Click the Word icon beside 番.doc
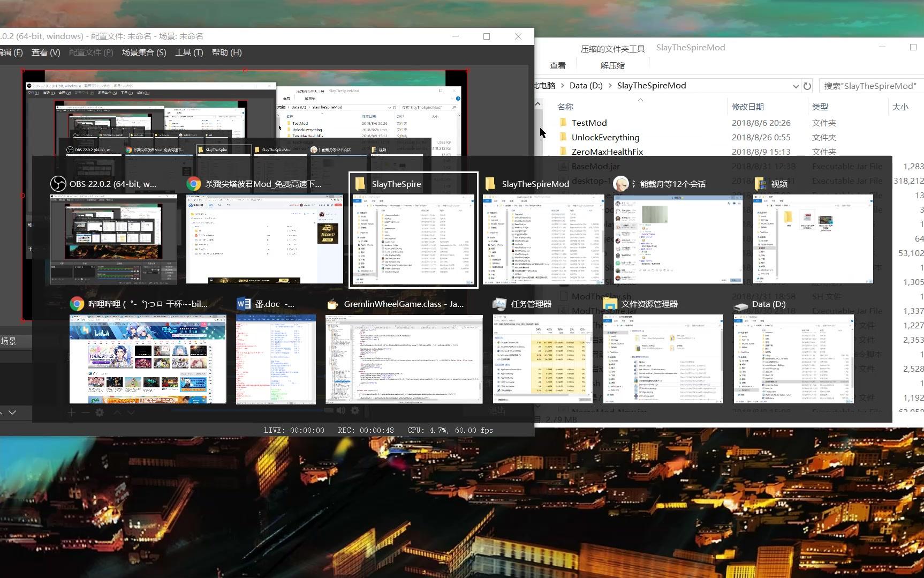Screen dimensions: 924x578 coord(244,304)
